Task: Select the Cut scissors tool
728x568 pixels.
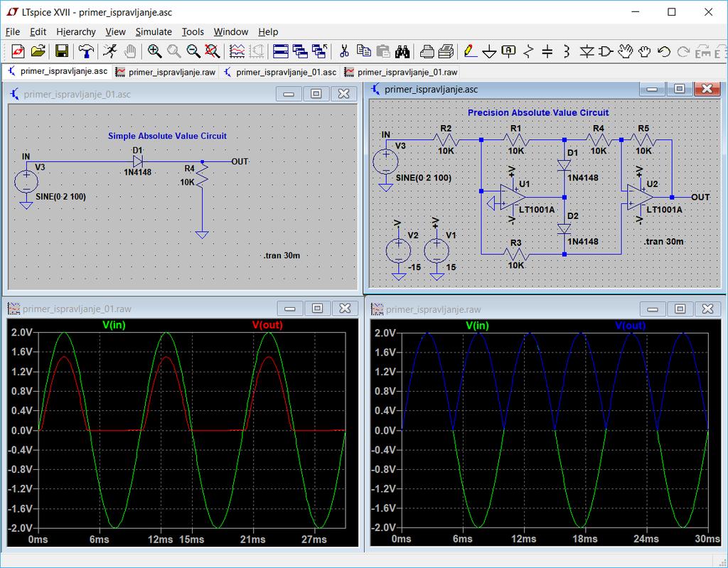Action: point(344,51)
